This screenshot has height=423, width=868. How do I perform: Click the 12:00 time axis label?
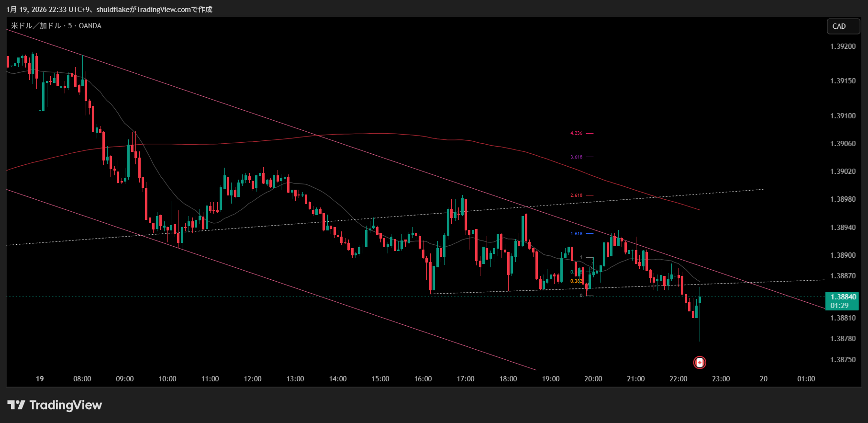point(253,379)
